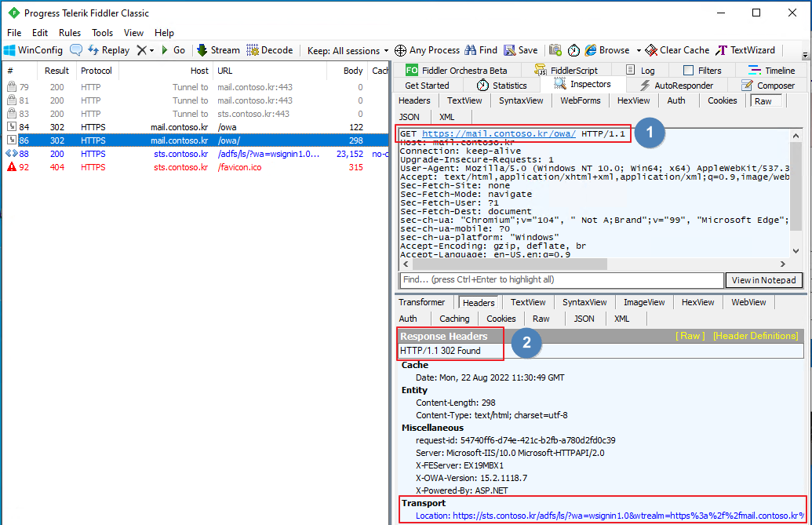The width and height of the screenshot is (812, 525).
Task: Select response Transformer tab
Action: pyautogui.click(x=421, y=302)
